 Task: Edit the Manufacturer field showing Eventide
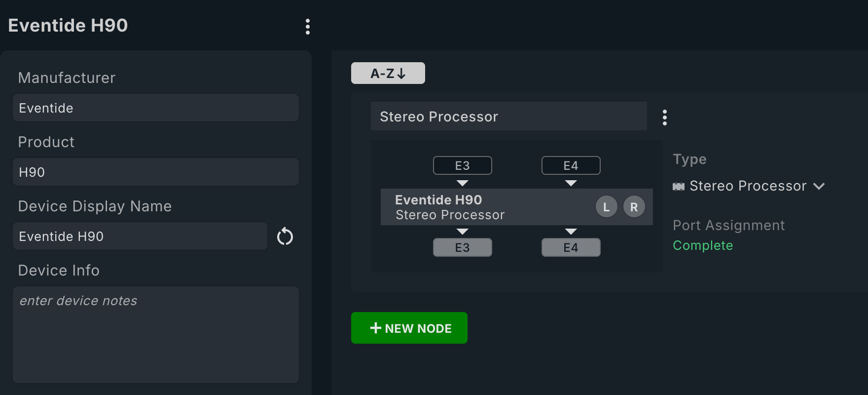(156, 108)
